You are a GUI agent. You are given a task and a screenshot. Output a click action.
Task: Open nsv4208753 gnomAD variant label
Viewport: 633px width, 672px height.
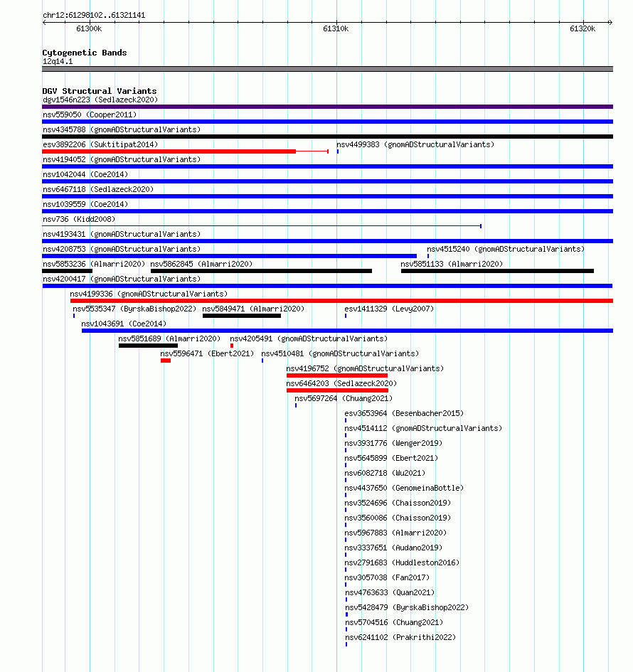coord(122,250)
